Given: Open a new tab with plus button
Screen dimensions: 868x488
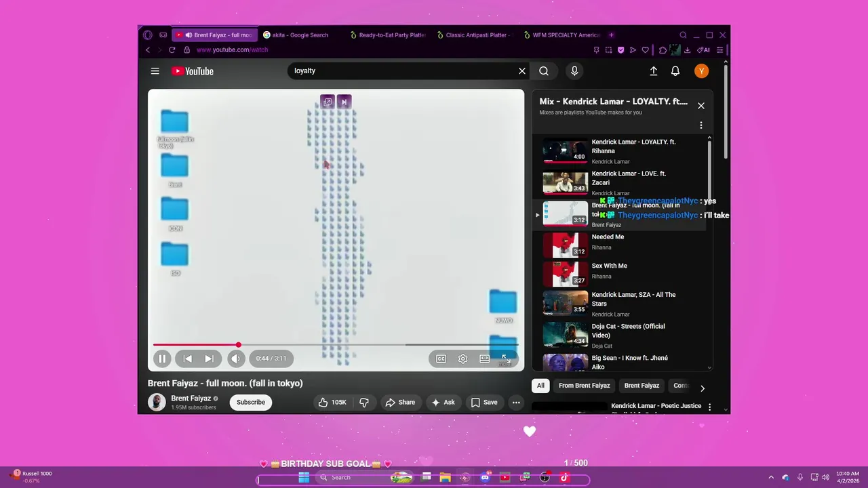Looking at the screenshot, I should (x=611, y=35).
